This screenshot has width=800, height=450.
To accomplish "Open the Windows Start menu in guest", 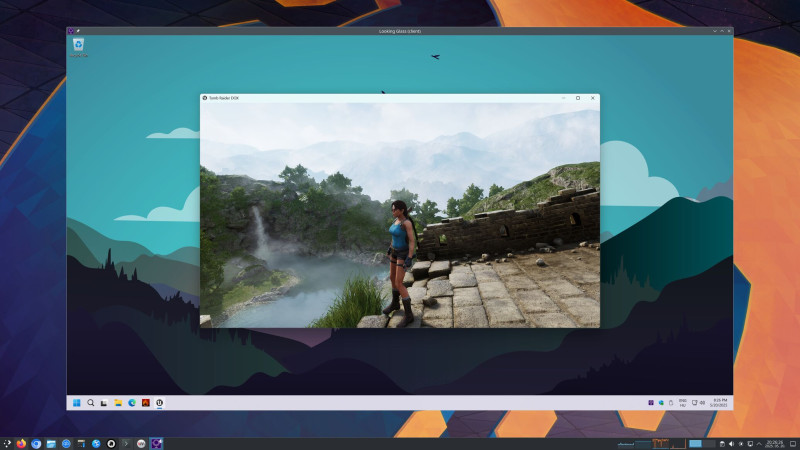I will tap(77, 403).
